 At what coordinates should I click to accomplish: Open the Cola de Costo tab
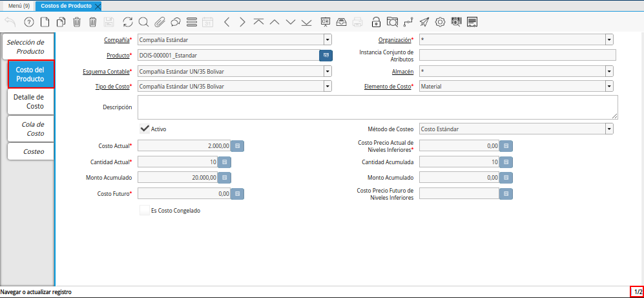coord(31,129)
